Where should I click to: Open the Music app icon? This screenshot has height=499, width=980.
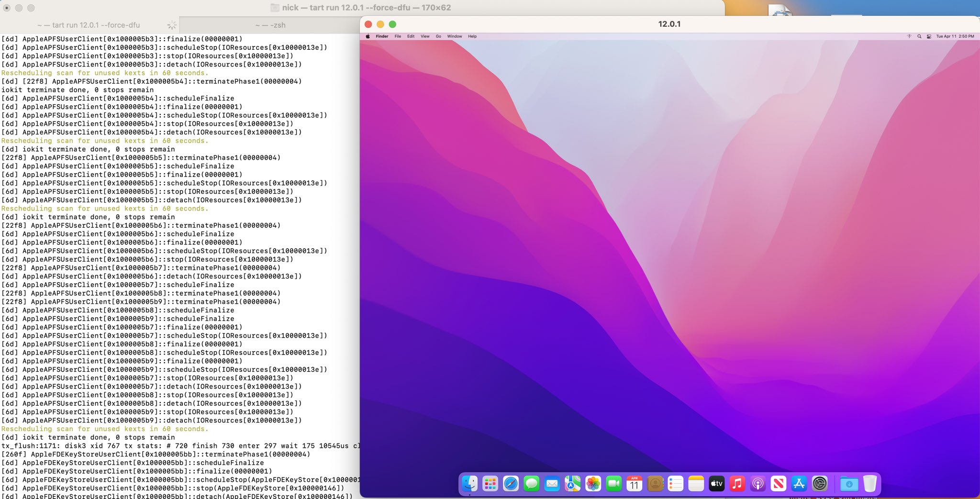tap(737, 484)
